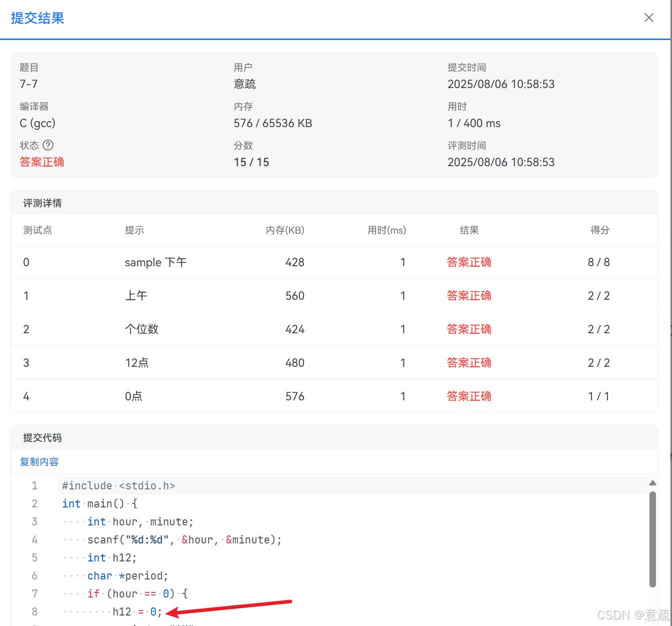The height and width of the screenshot is (626, 672).
Task: Click the score value 15 / 15
Action: click(251, 162)
